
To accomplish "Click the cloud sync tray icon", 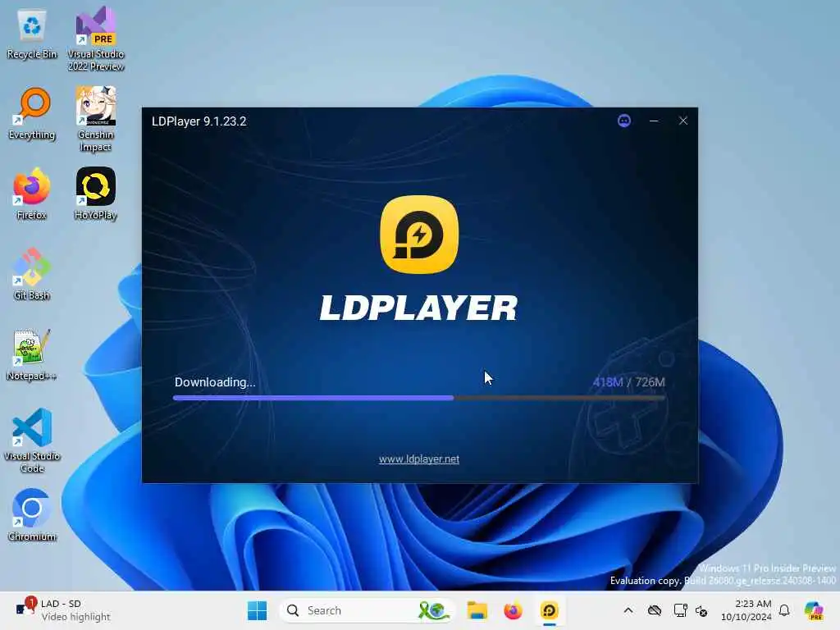I will [654, 610].
